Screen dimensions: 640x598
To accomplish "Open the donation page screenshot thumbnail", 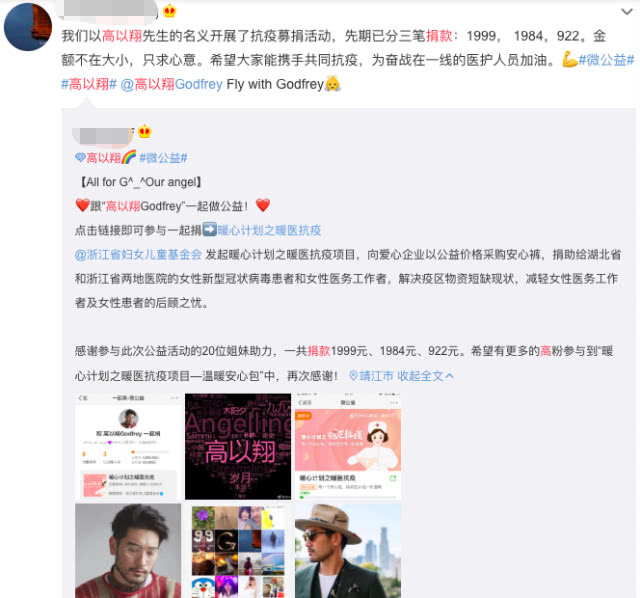I will click(x=128, y=446).
